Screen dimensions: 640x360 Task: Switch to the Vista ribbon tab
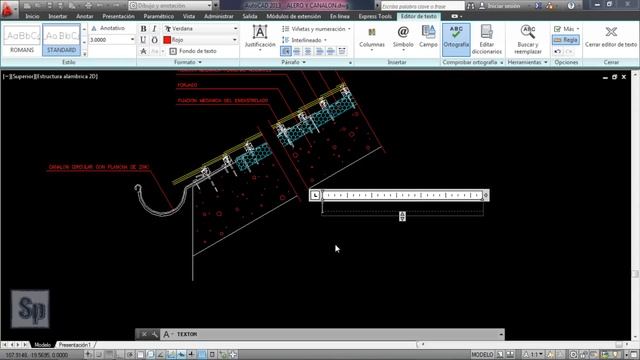click(189, 16)
